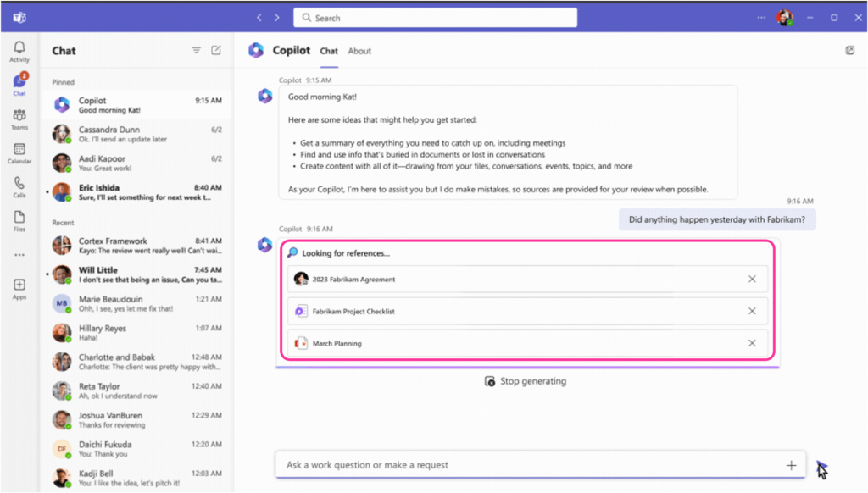Click Stop generating
868x493 pixels.
pyautogui.click(x=526, y=380)
